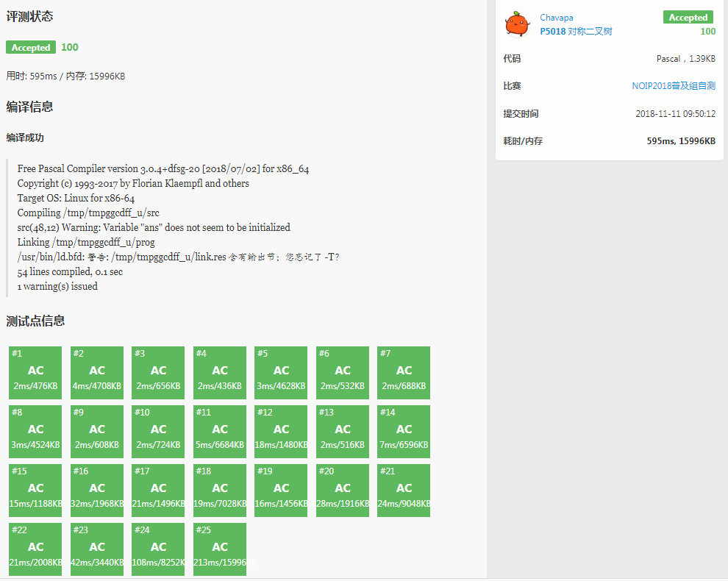This screenshot has height=581, width=728.
Task: Click test case #21 result tile
Action: coord(404,491)
